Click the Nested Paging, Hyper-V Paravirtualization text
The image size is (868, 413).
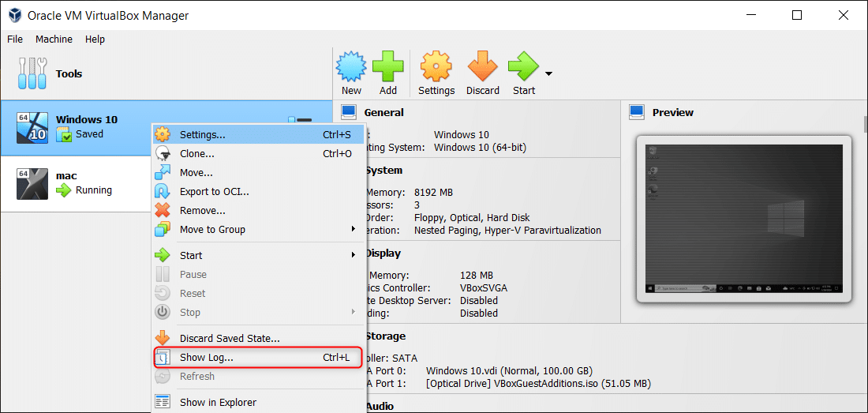(x=507, y=230)
